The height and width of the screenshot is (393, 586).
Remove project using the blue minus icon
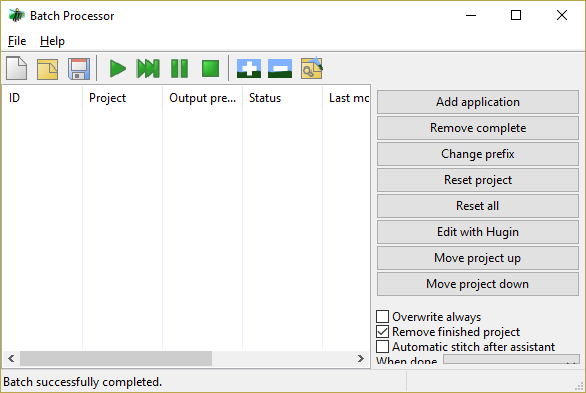tap(280, 68)
